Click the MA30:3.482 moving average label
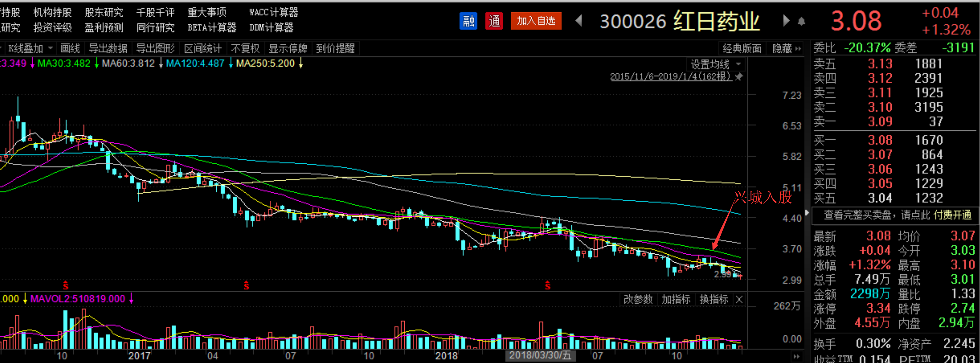The width and height of the screenshot is (980, 363). point(64,64)
